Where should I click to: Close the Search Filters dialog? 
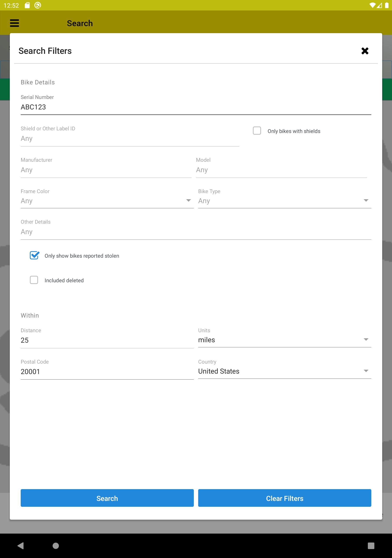[x=365, y=51]
